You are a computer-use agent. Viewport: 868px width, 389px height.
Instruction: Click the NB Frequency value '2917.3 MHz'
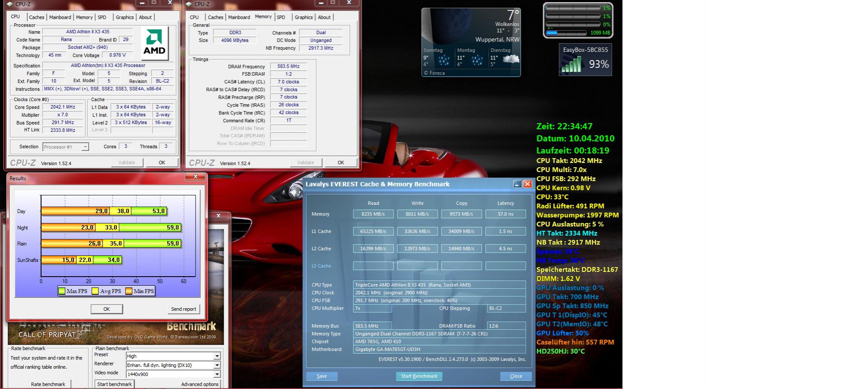coord(321,48)
